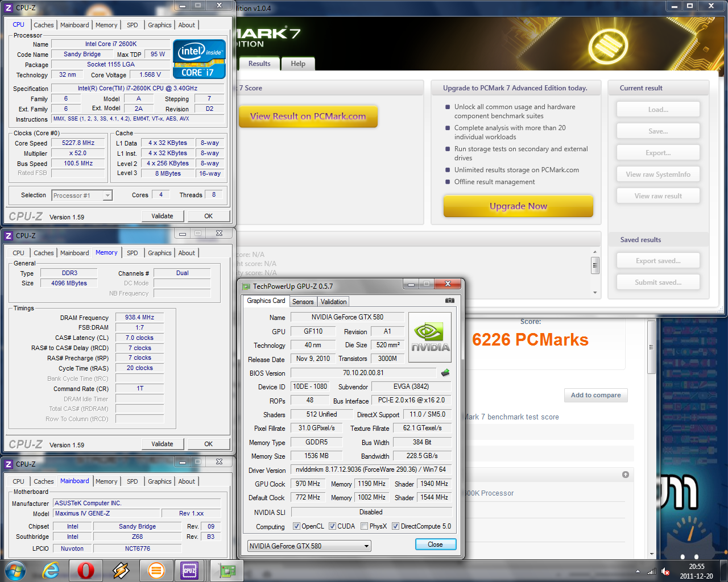Viewport: 728px width, 582px height.
Task: Switch to Opera browser in the taskbar
Action: 86,570
